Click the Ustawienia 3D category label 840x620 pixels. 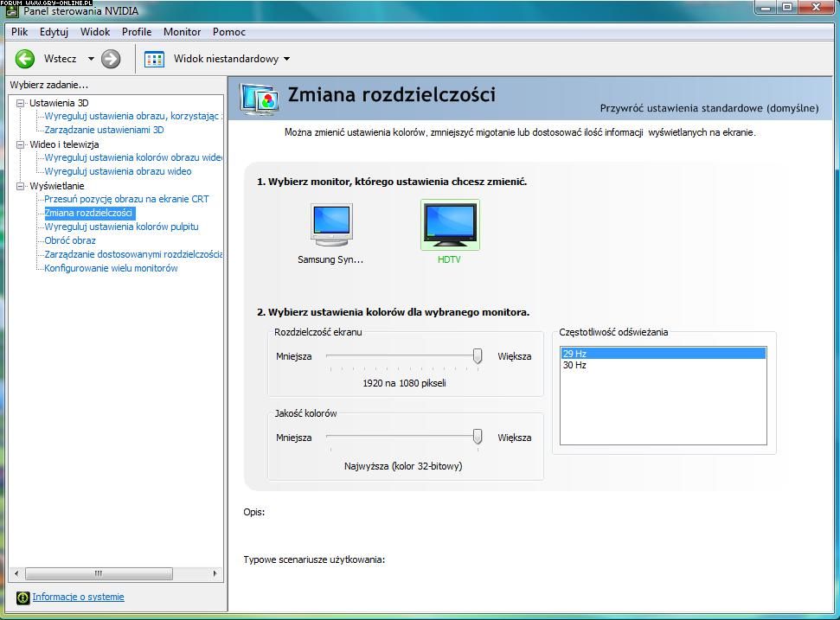59,103
